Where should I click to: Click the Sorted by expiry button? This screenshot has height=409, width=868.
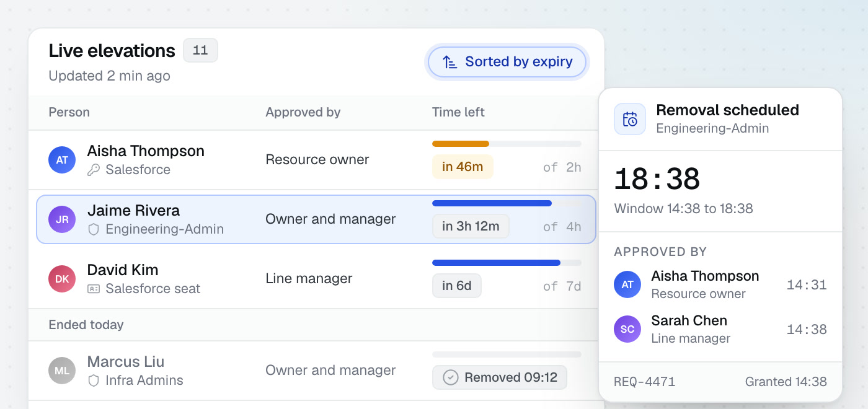507,62
